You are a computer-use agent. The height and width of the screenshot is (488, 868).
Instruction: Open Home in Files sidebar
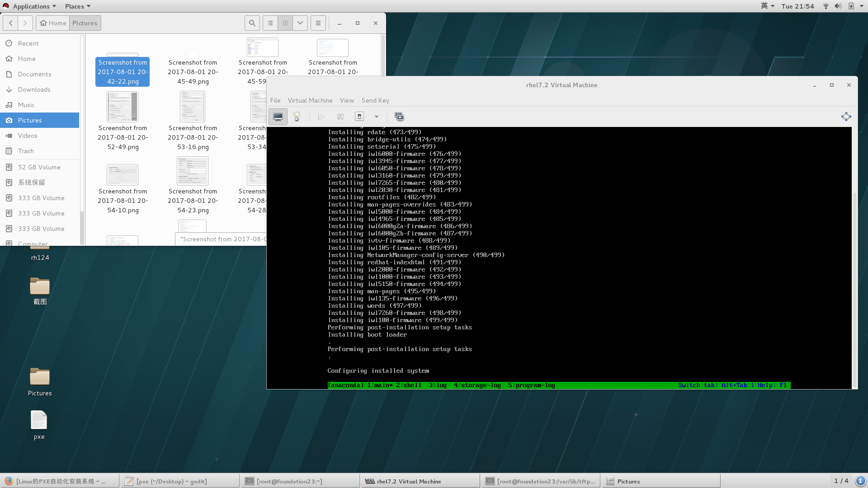pyautogui.click(x=40, y=59)
